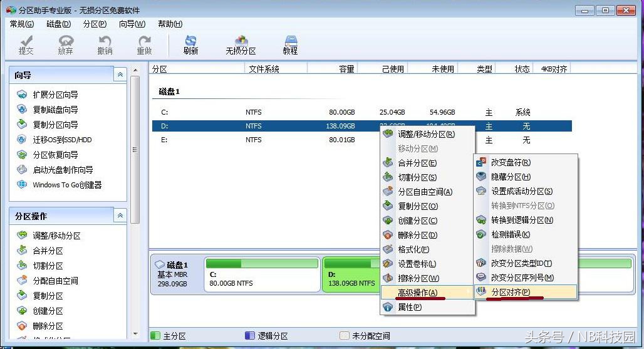
Task: Open the 常规(G) menu
Action: click(22, 24)
